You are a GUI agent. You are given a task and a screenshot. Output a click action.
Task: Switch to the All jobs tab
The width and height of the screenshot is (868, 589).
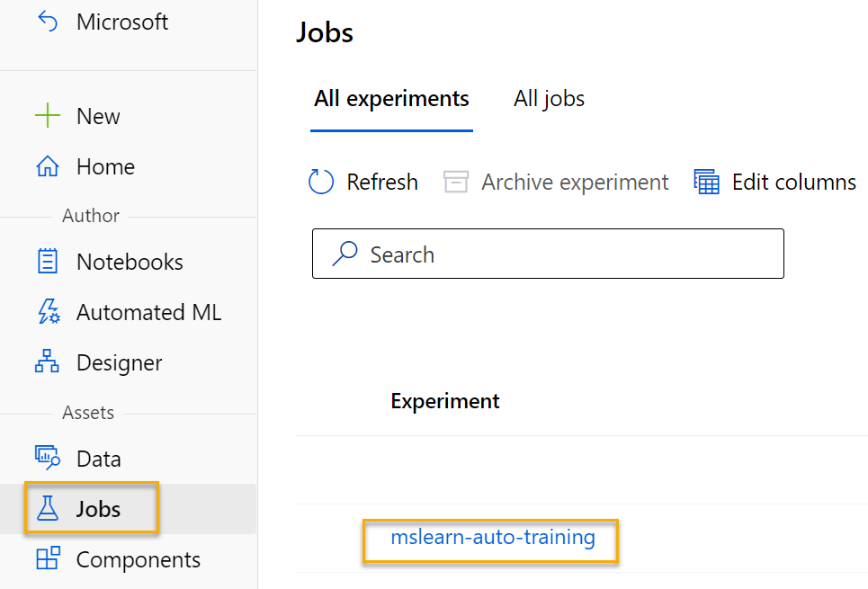(549, 99)
